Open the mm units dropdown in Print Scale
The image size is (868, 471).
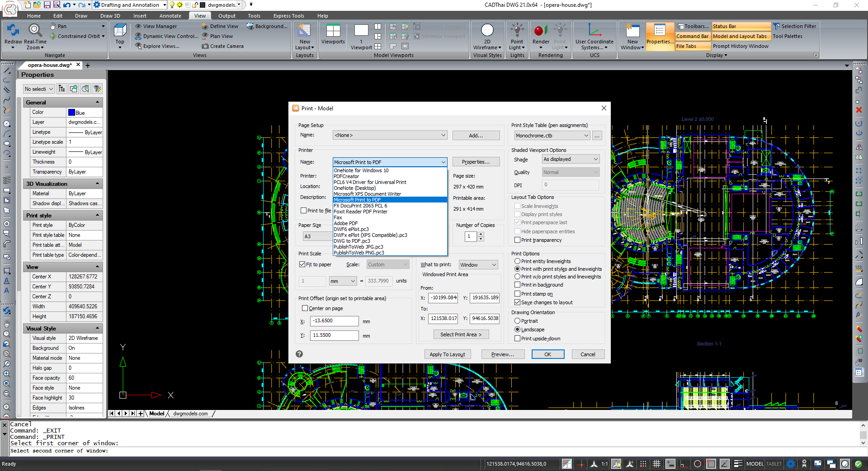[x=343, y=281]
